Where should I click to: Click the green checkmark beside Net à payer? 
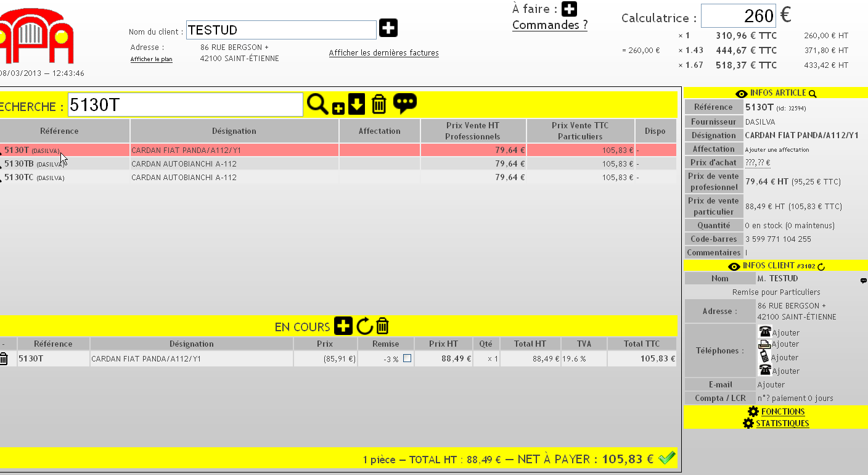667,458
